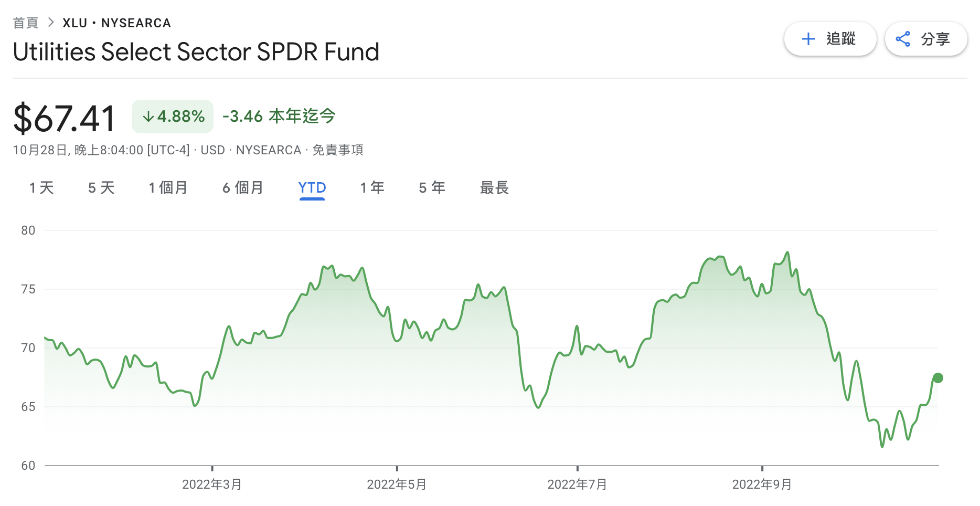Image resolution: width=980 pixels, height=506 pixels.
Task: Click the 2022年9月 axis label
Action: pos(762,484)
